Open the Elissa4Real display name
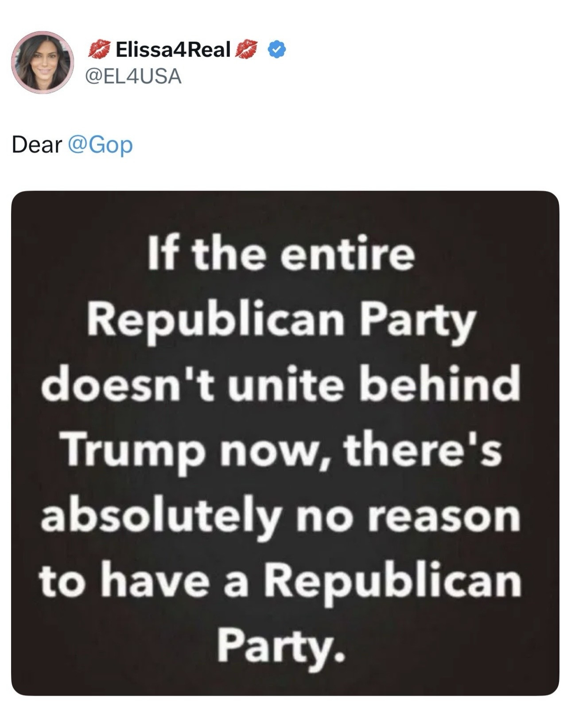The image size is (571, 728). [x=173, y=49]
